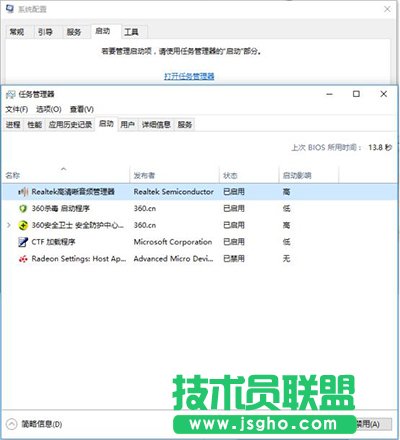Open the 查看(V) menu in Task Manager

[82, 109]
